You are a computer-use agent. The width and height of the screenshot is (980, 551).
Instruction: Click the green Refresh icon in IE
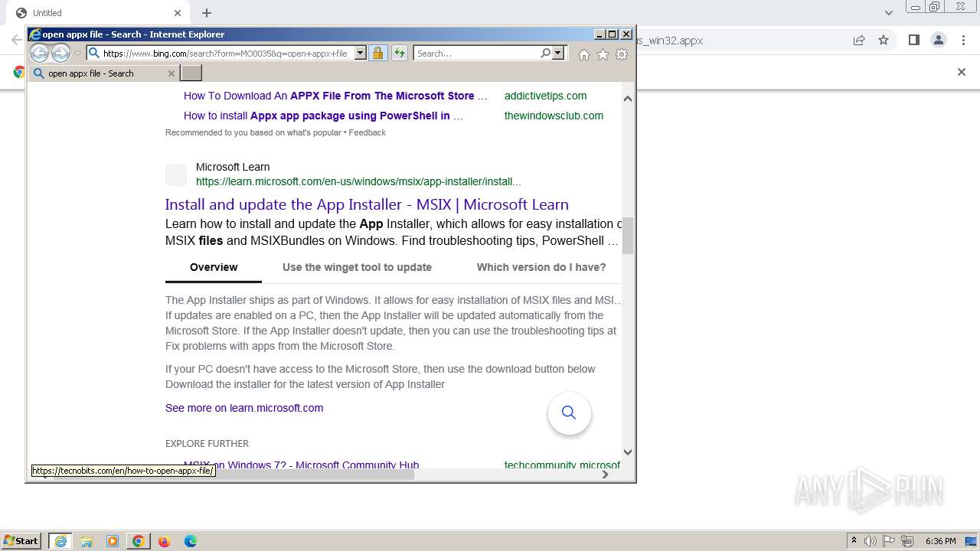tap(400, 53)
